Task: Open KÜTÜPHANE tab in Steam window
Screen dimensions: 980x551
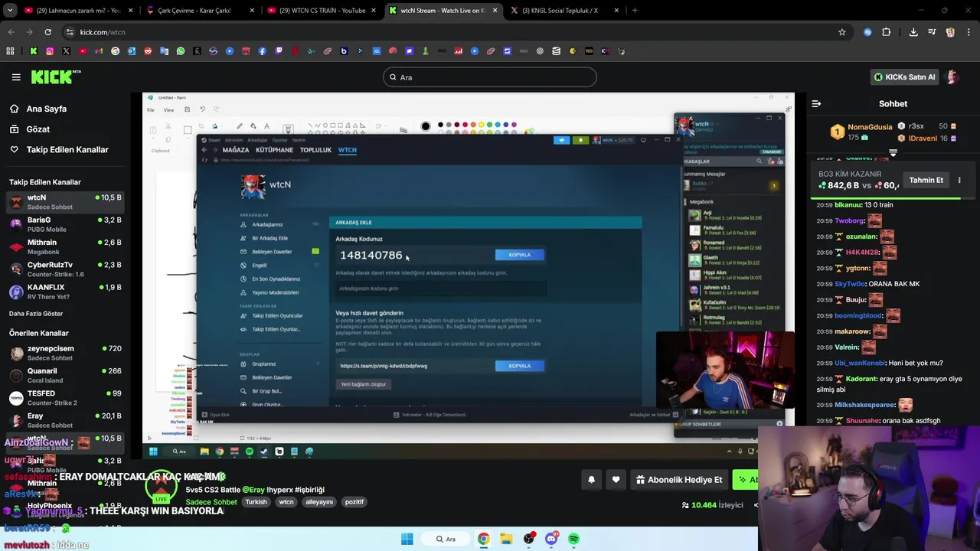Action: 274,150
